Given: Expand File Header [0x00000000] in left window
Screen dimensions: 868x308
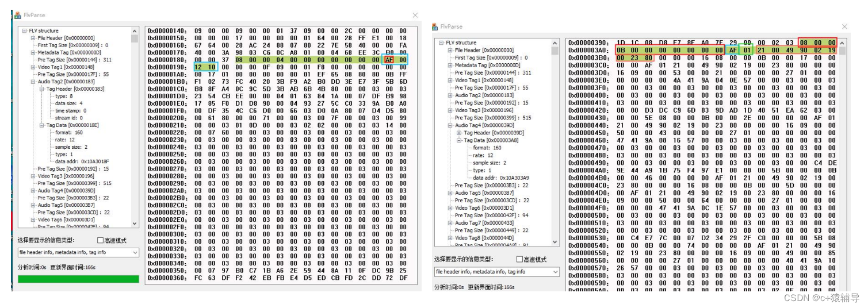Looking at the screenshot, I should click(x=33, y=38).
